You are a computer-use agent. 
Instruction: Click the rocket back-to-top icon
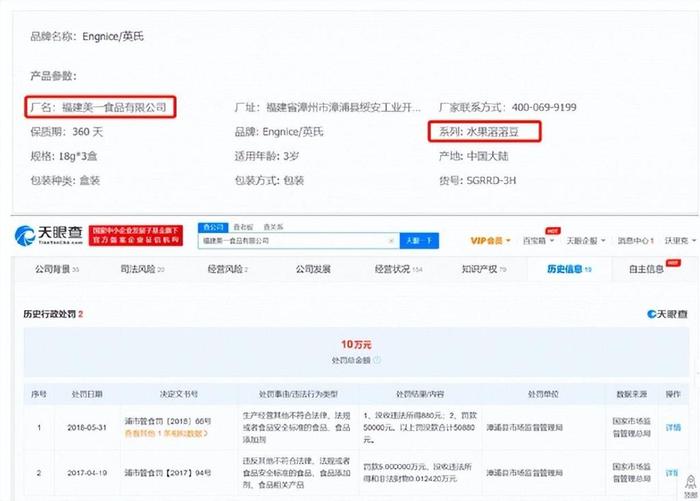[690, 481]
